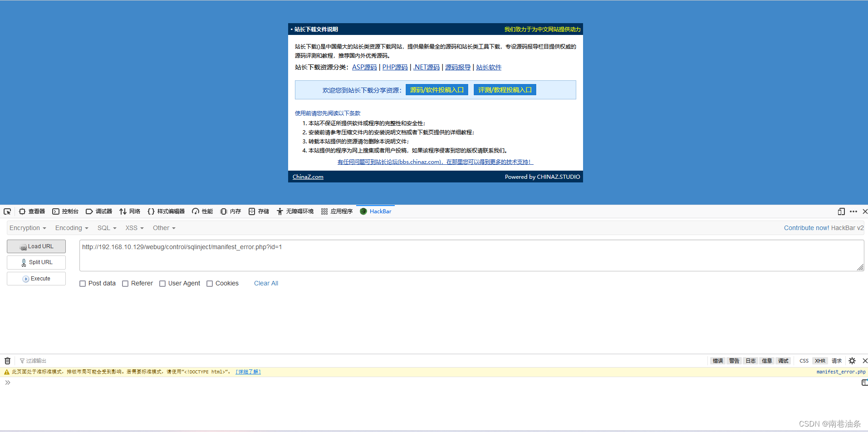
Task: Open the Encryption dropdown menu
Action: click(27, 227)
